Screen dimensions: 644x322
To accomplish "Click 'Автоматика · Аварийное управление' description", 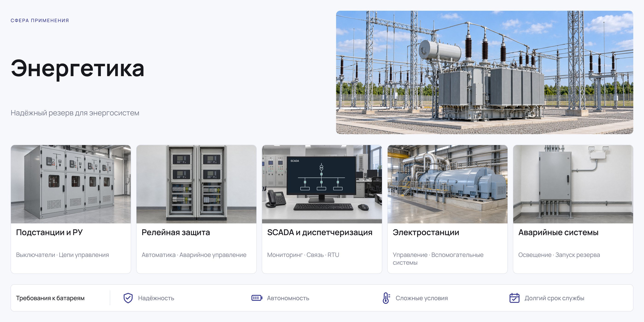I will pyautogui.click(x=194, y=255).
